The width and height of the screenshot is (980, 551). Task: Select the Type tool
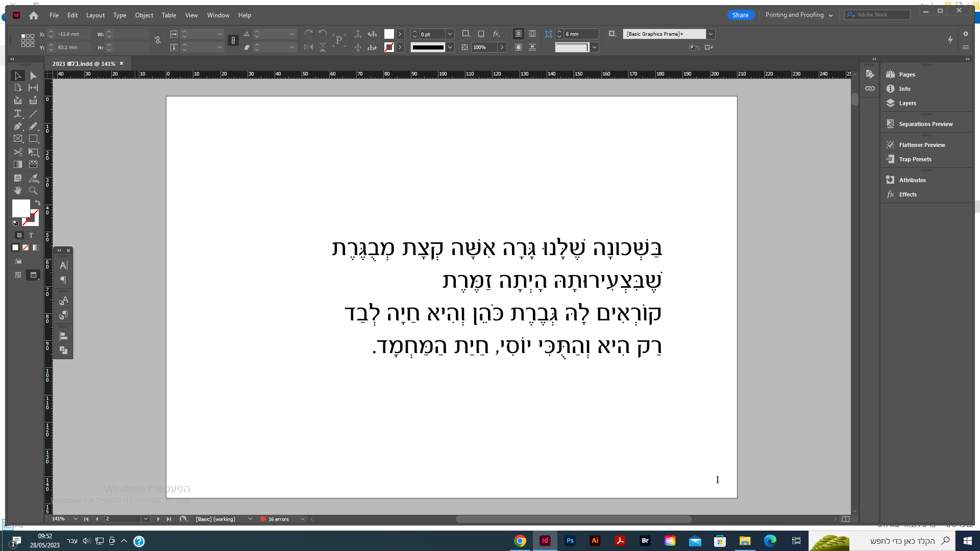click(18, 114)
